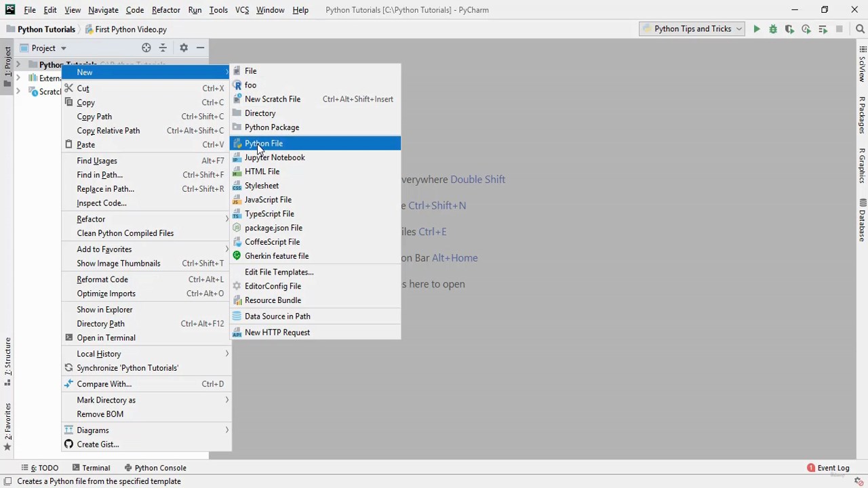Run the Python Tips and Tricks configuration

757,29
